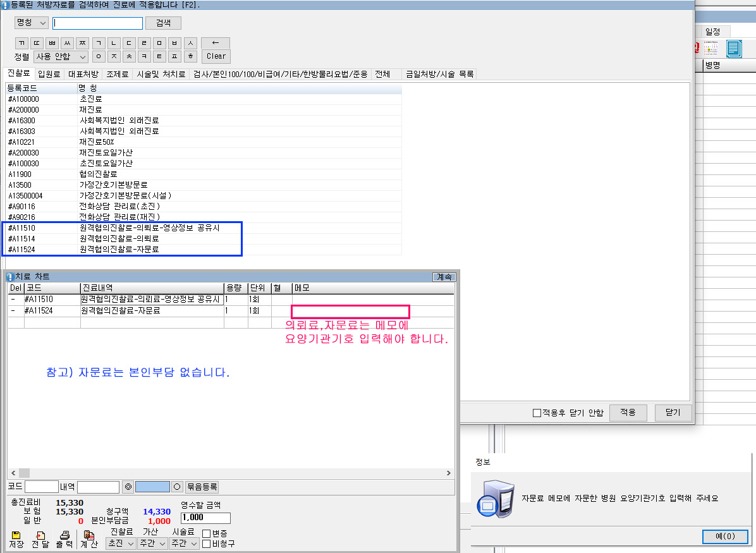Image resolution: width=756 pixels, height=553 pixels.
Task: Click the blue document copy icon
Action: [733, 48]
